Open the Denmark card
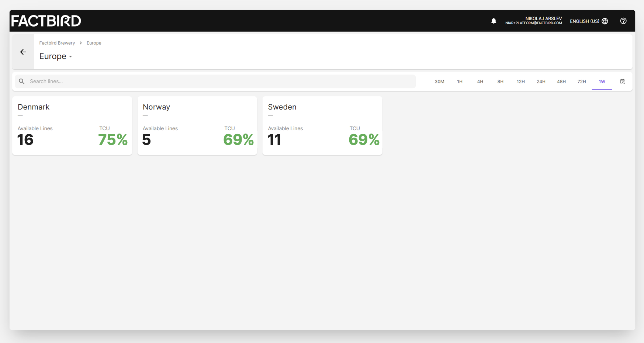 coord(72,125)
